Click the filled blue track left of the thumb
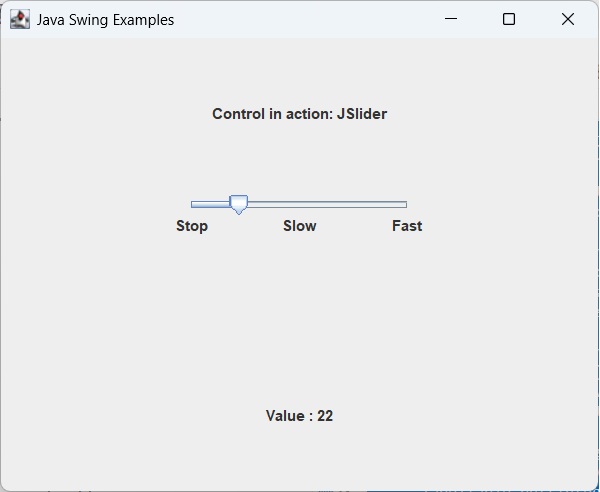 click(x=210, y=204)
